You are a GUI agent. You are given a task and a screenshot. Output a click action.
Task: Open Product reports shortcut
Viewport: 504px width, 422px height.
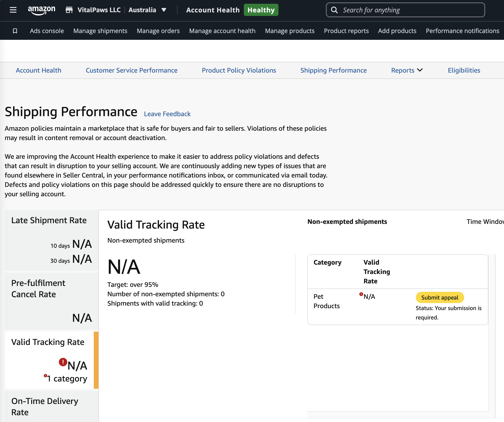coord(346,31)
